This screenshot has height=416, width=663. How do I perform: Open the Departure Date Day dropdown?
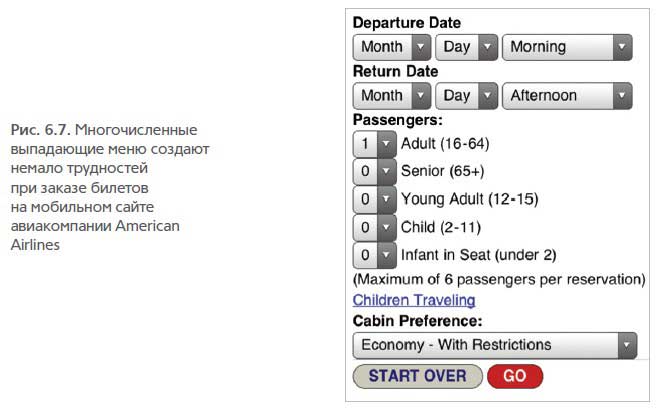[467, 47]
